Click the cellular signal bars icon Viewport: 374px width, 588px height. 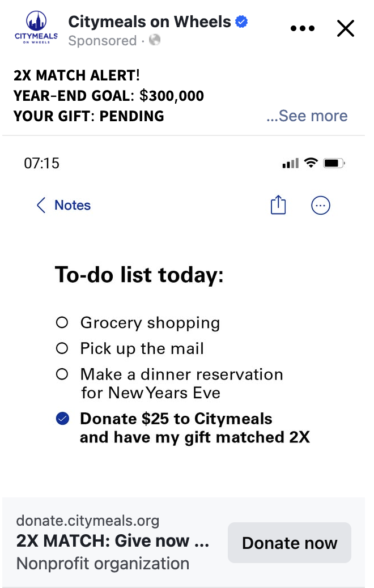290,164
